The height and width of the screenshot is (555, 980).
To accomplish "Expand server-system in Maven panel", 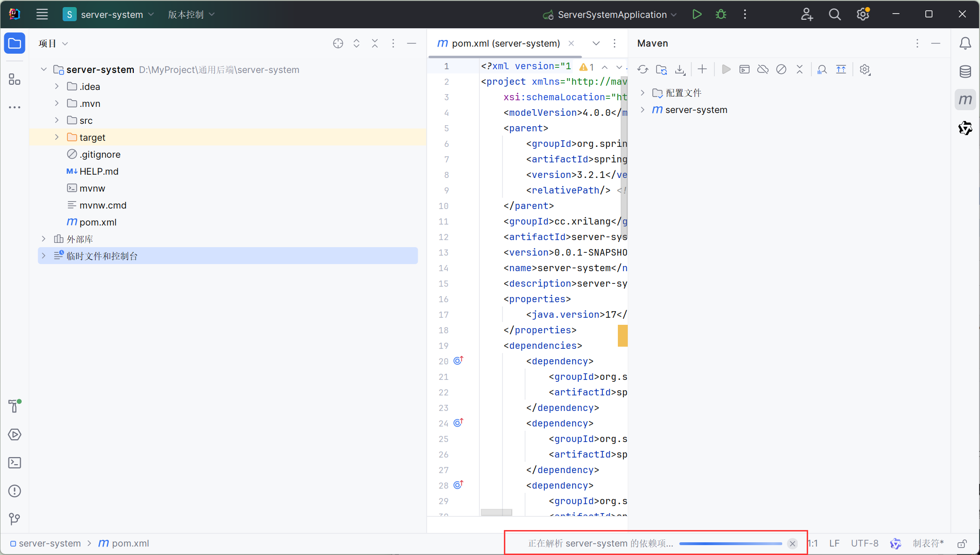I will coord(642,110).
